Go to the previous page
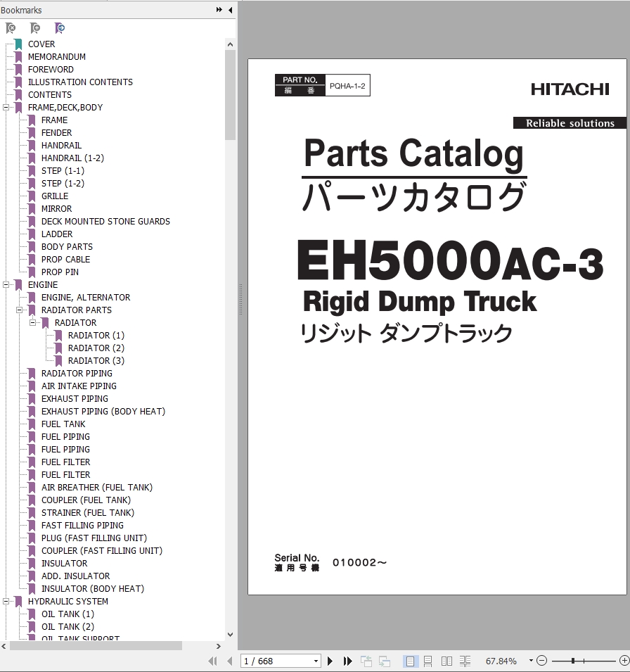Viewport: 630px width, 672px height. coord(229,661)
